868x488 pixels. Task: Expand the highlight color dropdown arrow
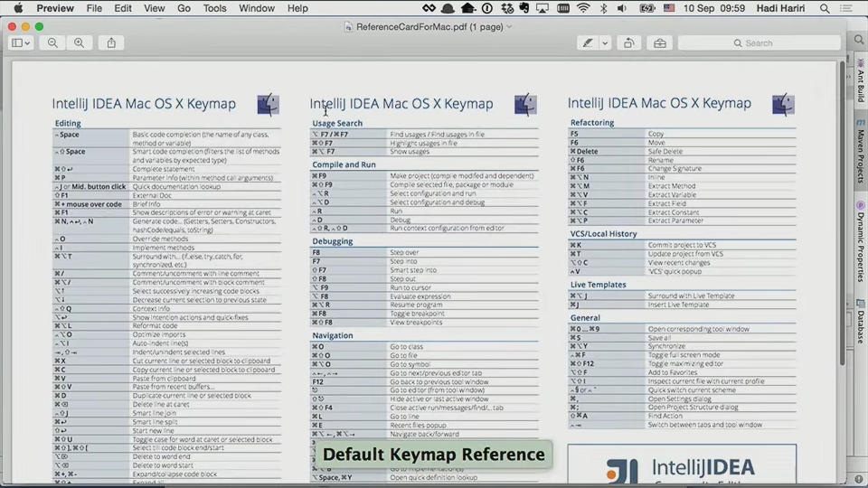[x=605, y=42]
